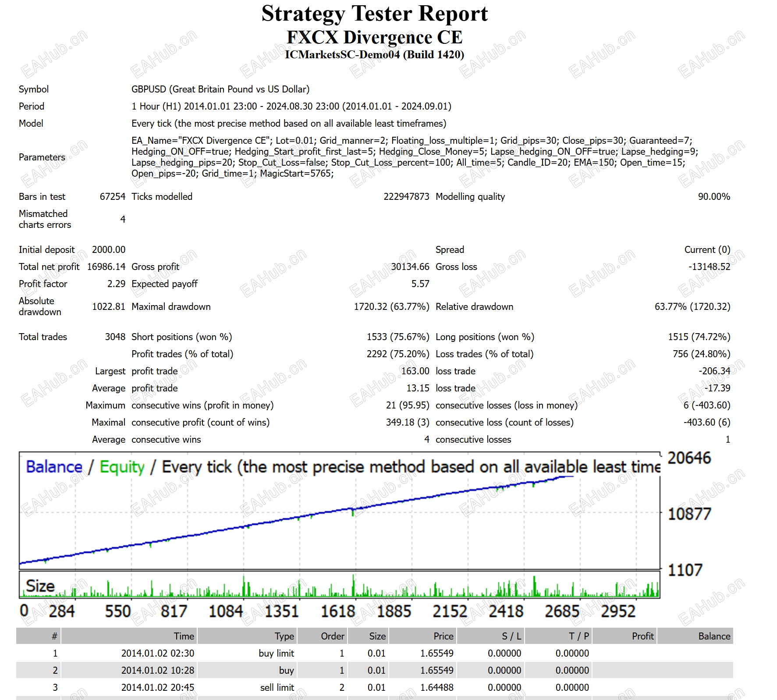Screen dimensions: 777x700
Task: Click the Size volume chart strip
Action: click(x=340, y=585)
